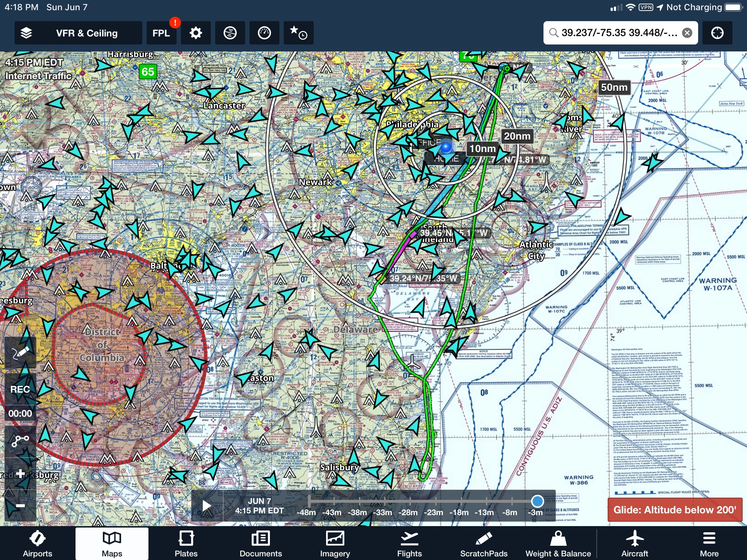The height and width of the screenshot is (560, 747).
Task: Open the VFR & Ceiling layer dropdown
Action: 87,33
